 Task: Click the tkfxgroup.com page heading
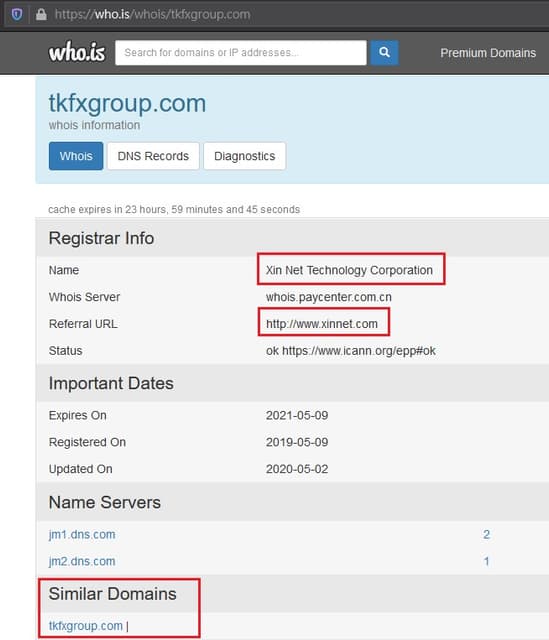point(127,103)
